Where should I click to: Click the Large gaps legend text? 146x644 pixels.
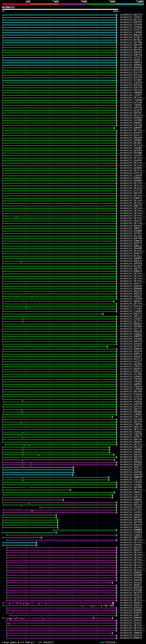point(28,642)
